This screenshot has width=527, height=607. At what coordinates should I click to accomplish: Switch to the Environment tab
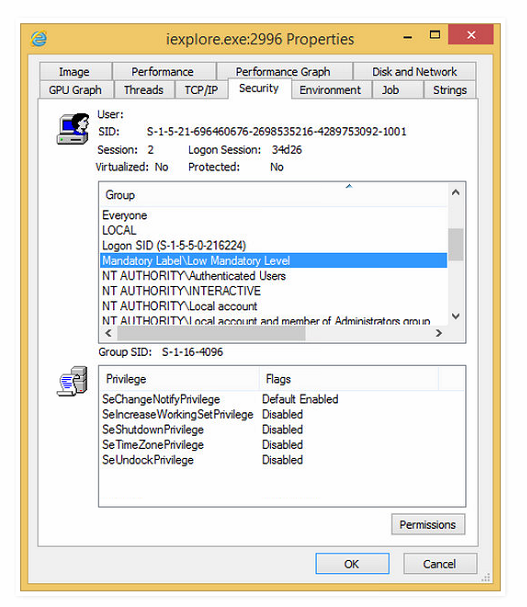tap(330, 90)
